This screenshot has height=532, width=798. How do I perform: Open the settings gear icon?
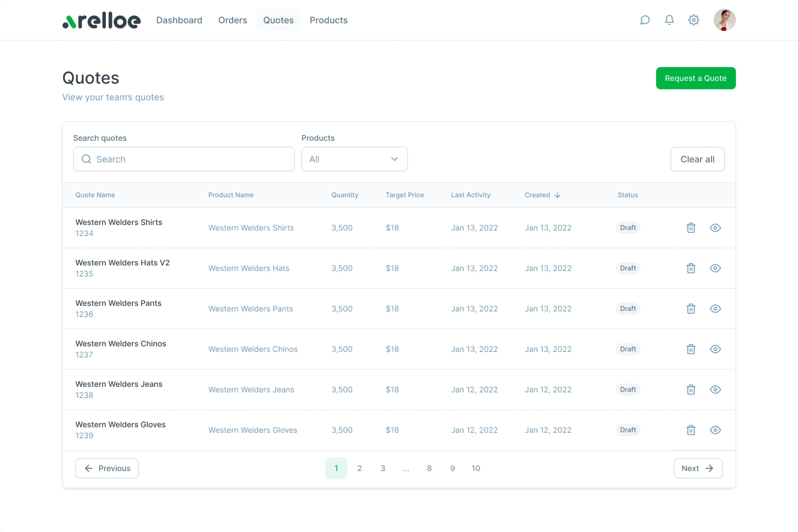pyautogui.click(x=694, y=20)
